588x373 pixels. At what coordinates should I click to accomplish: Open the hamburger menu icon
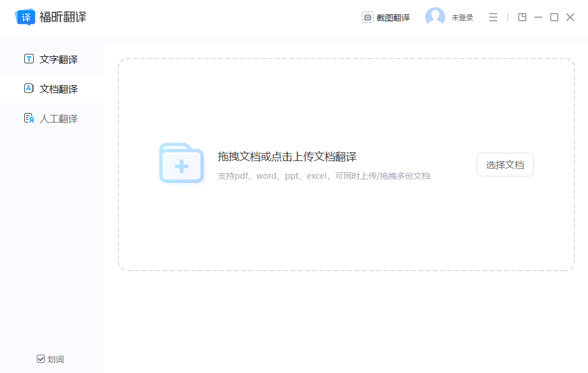[493, 17]
